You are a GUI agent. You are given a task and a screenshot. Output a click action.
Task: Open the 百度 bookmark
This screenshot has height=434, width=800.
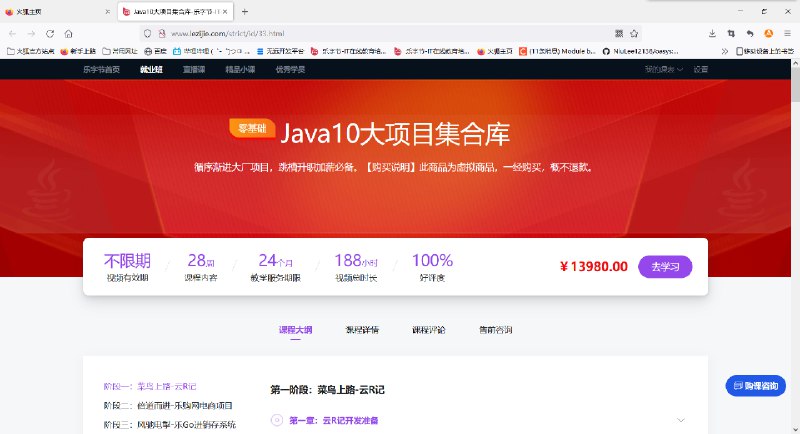coord(156,51)
